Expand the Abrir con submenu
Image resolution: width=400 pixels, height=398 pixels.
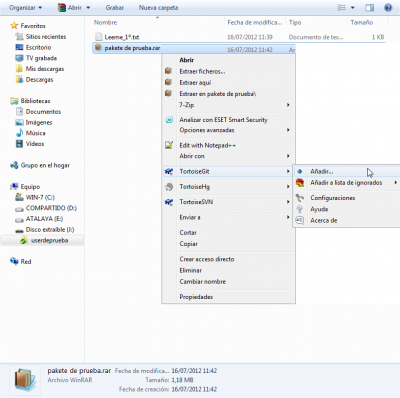(x=288, y=156)
